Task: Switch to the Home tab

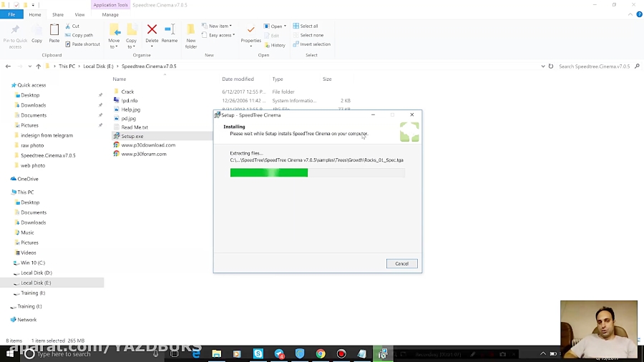Action: pos(35,14)
